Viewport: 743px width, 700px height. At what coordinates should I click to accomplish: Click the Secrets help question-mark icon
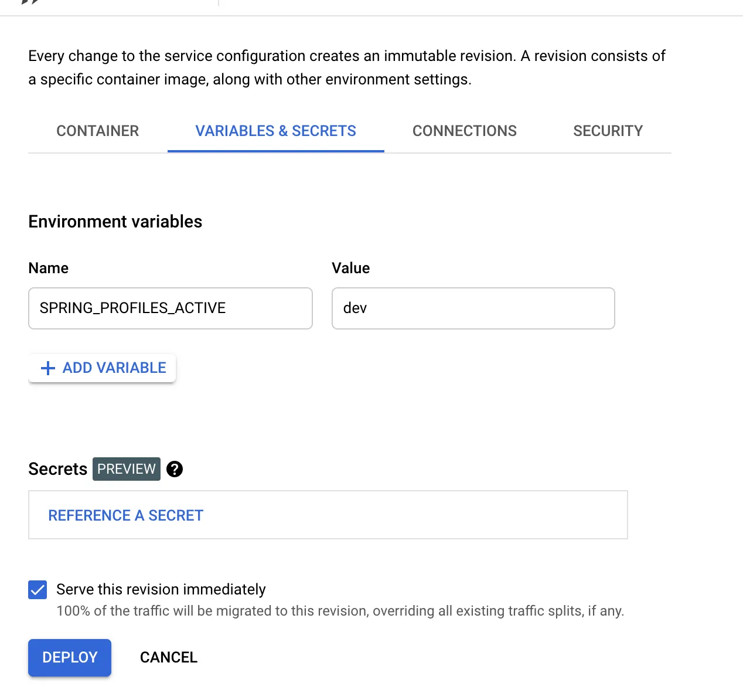pyautogui.click(x=175, y=469)
